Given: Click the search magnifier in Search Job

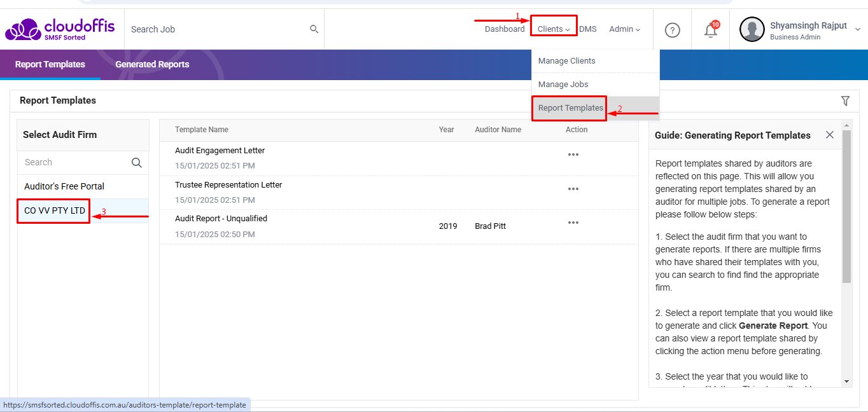Looking at the screenshot, I should click(x=314, y=29).
